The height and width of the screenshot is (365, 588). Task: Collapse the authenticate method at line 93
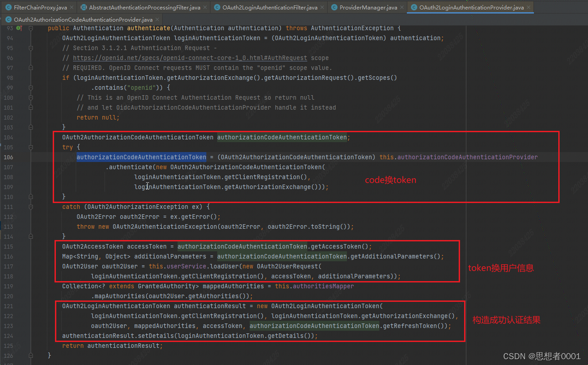(x=31, y=28)
